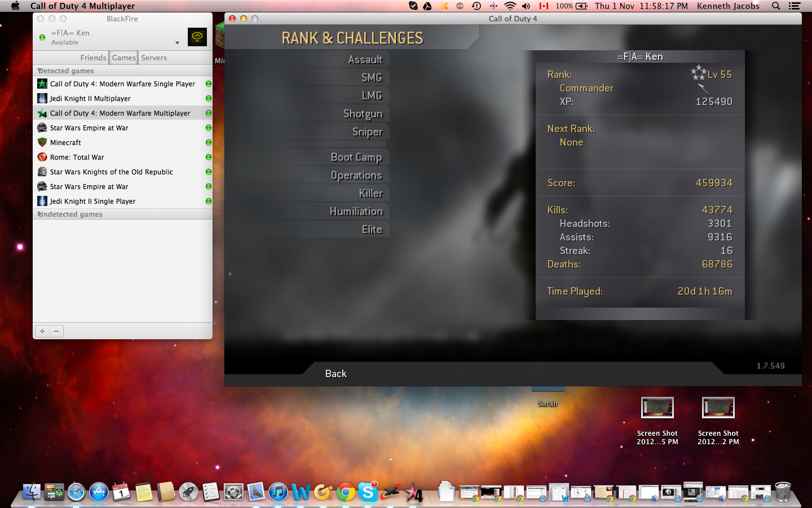Image resolution: width=812 pixels, height=508 pixels.
Task: Open Spotlight search magnifier
Action: pos(776,6)
